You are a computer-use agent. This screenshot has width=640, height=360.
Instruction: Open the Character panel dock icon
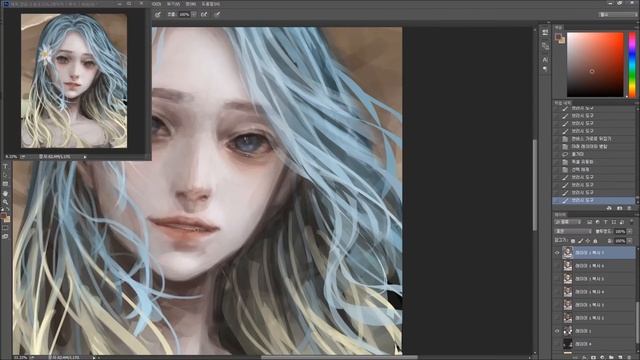[x=545, y=60]
